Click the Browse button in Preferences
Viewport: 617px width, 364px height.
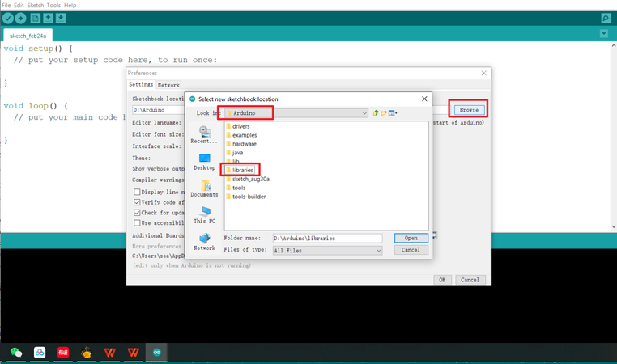click(x=469, y=110)
